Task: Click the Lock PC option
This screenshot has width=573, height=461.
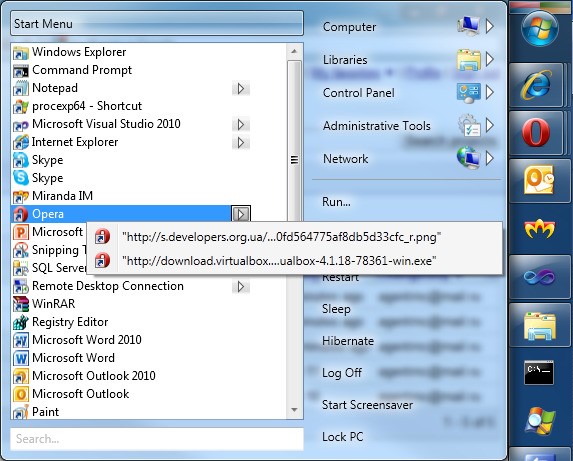Action: (x=342, y=437)
